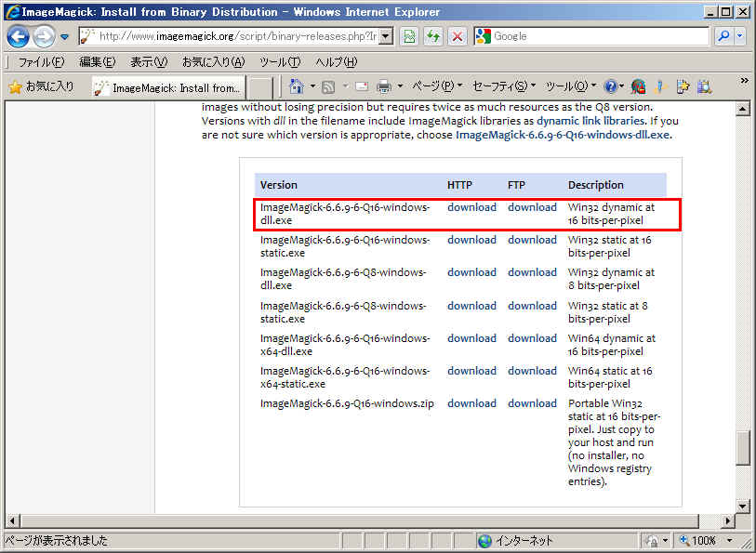Stop loading with the red X icon
Viewport: 756px width, 553px height.
(458, 36)
